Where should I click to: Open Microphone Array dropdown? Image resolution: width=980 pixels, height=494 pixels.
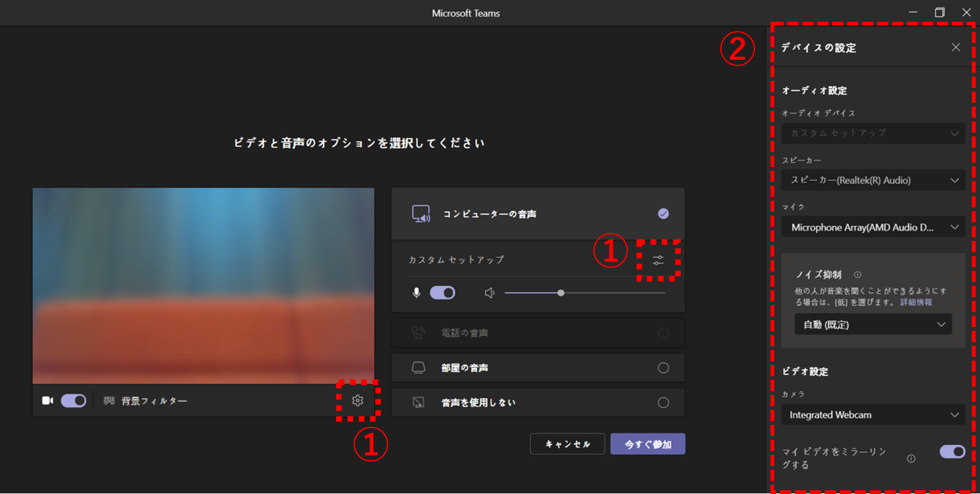coord(873,227)
